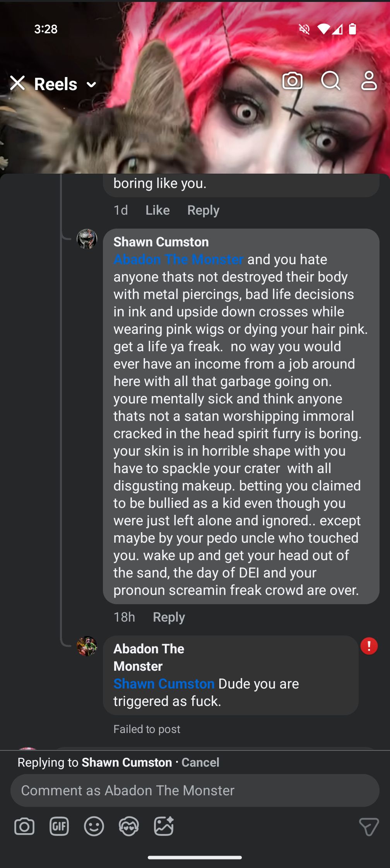390x868 pixels.
Task: Expand the Reels dropdown chevron
Action: point(91,85)
